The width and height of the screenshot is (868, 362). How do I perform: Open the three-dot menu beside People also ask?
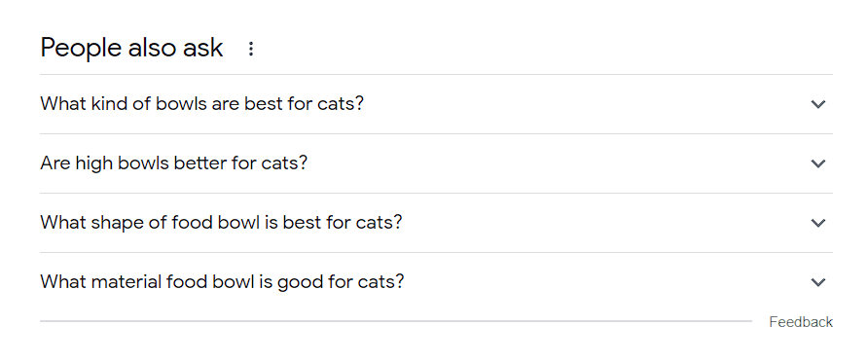pyautogui.click(x=251, y=49)
